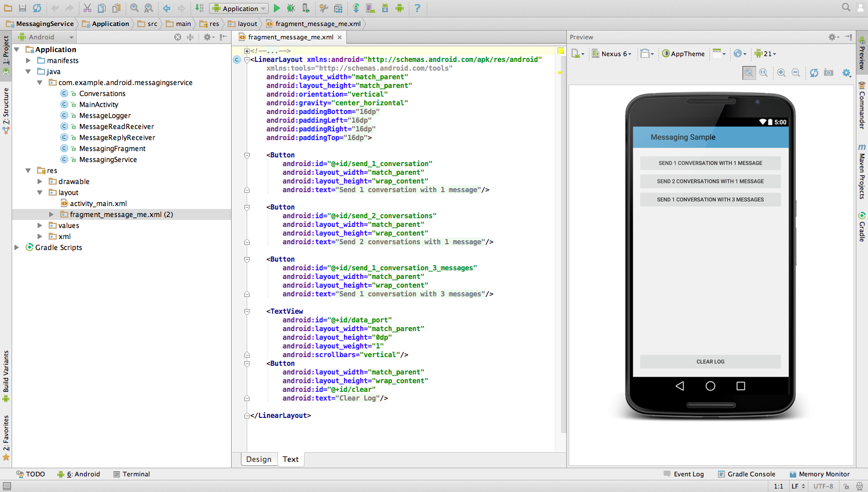The height and width of the screenshot is (492, 868).
Task: Toggle the Zoom to Fit preview button
Action: [x=749, y=72]
